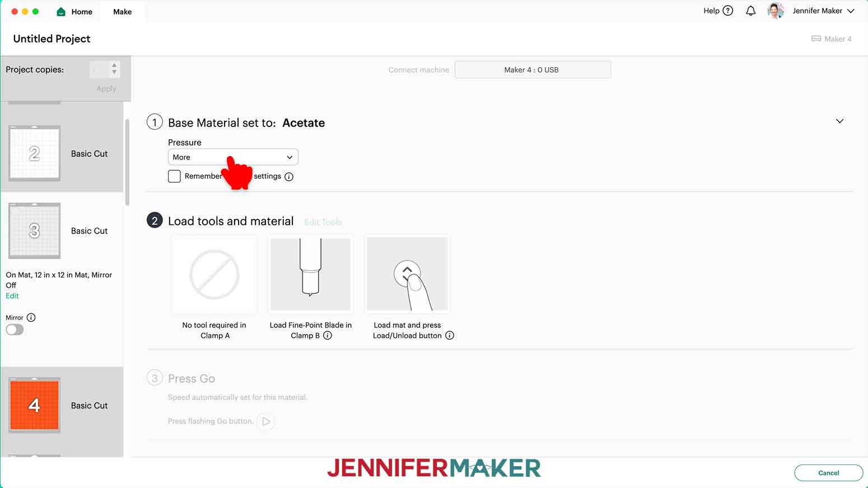The width and height of the screenshot is (868, 488).
Task: Click the Fine-Point Blade image
Action: [310, 274]
